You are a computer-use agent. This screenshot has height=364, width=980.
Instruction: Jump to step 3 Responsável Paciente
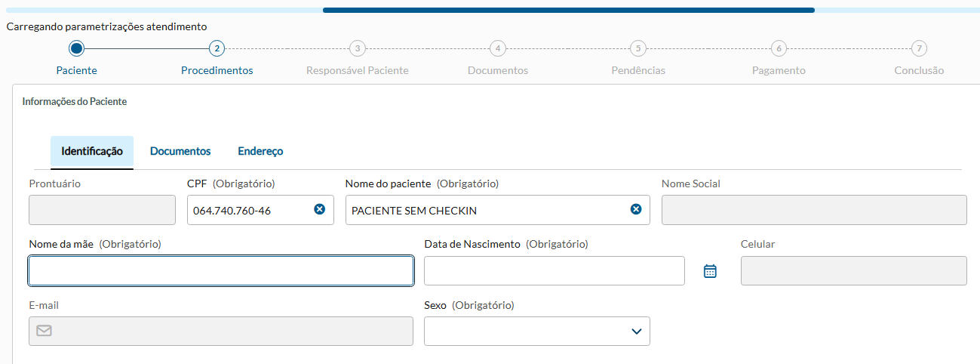pyautogui.click(x=357, y=48)
